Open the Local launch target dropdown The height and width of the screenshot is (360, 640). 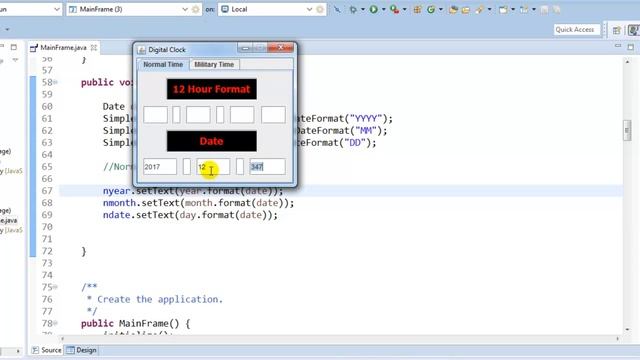point(309,9)
